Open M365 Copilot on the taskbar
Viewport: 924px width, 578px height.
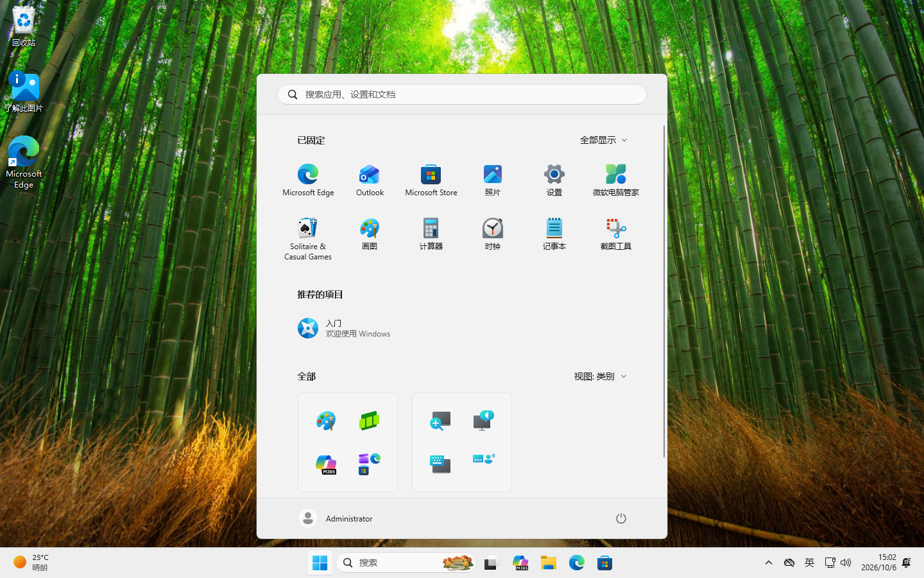coord(520,563)
